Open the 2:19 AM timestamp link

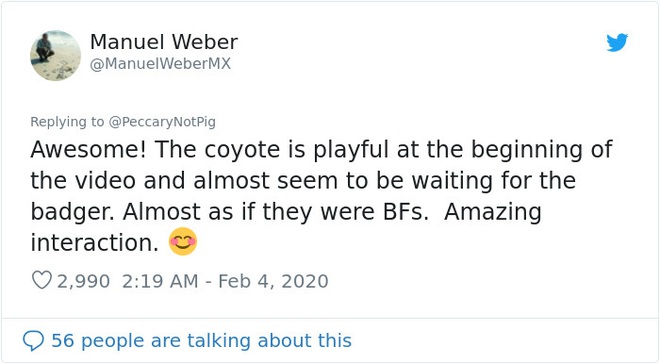point(160,281)
